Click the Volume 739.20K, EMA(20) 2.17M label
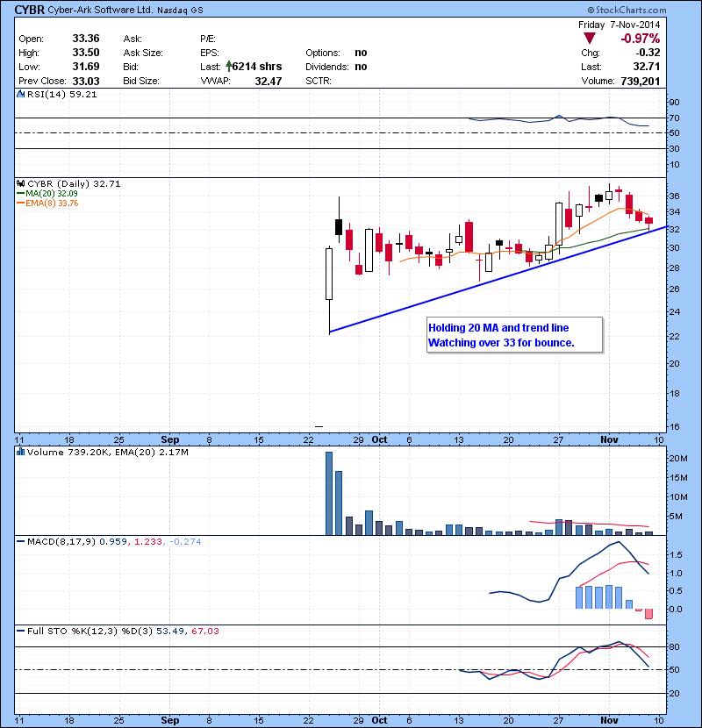Viewport: 702px width, 728px height. [x=108, y=452]
